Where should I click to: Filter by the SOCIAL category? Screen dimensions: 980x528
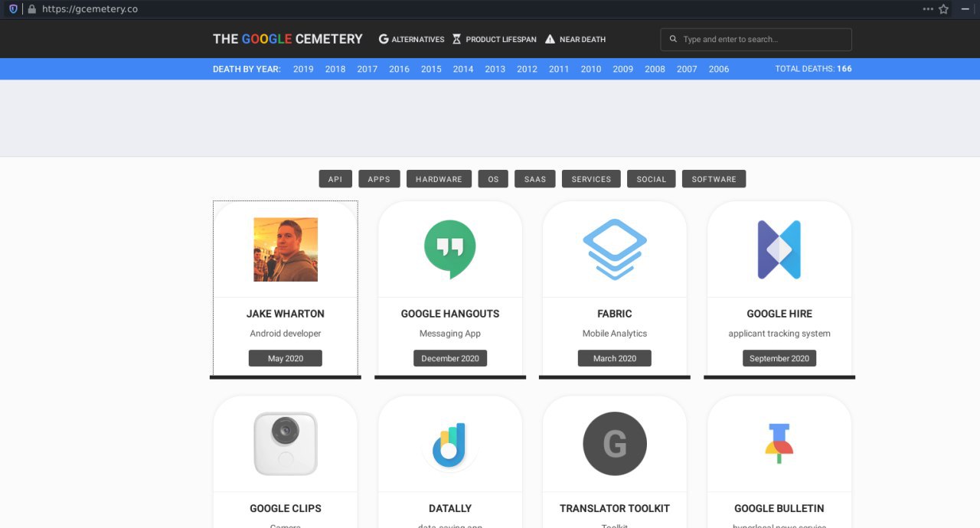[x=652, y=179]
